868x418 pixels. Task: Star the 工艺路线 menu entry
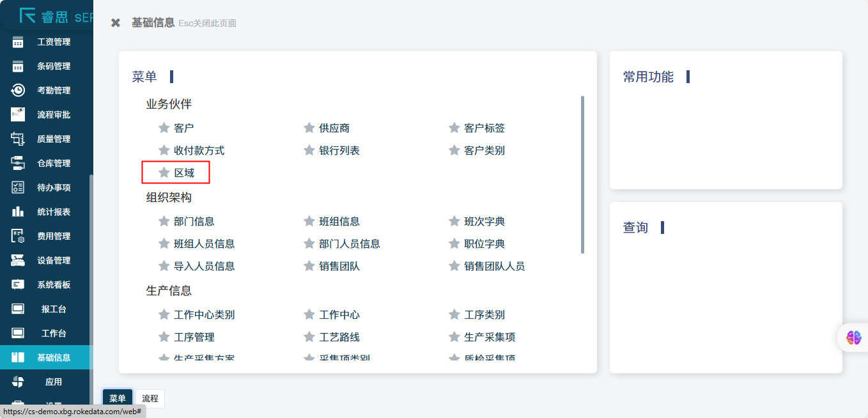click(x=309, y=337)
